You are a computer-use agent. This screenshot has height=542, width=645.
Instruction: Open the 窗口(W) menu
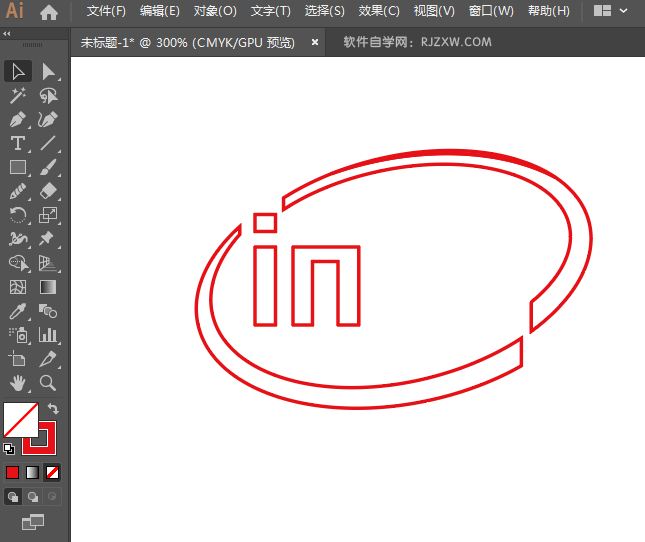point(491,11)
